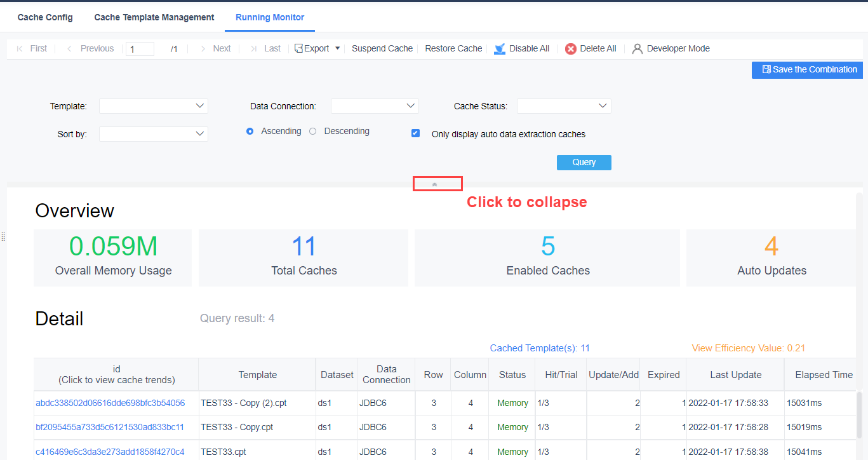Open the Template dropdown
This screenshot has height=460, width=868.
154,106
